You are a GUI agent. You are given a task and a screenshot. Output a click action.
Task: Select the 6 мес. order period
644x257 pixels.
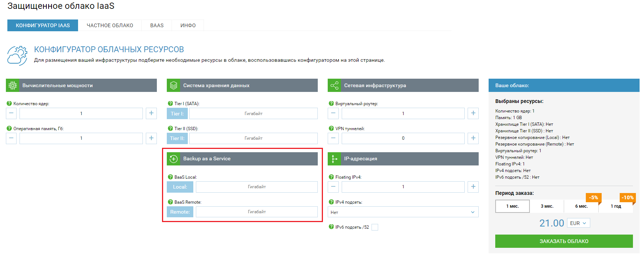click(581, 206)
